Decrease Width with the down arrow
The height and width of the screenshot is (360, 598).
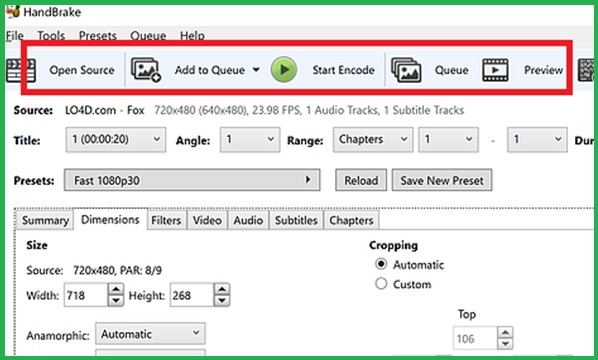[x=116, y=301]
